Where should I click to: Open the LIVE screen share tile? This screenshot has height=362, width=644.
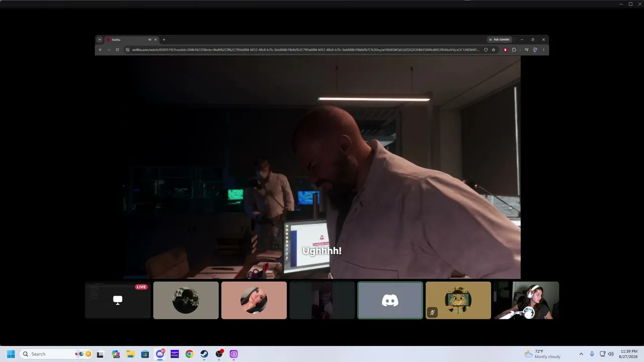[x=118, y=300]
